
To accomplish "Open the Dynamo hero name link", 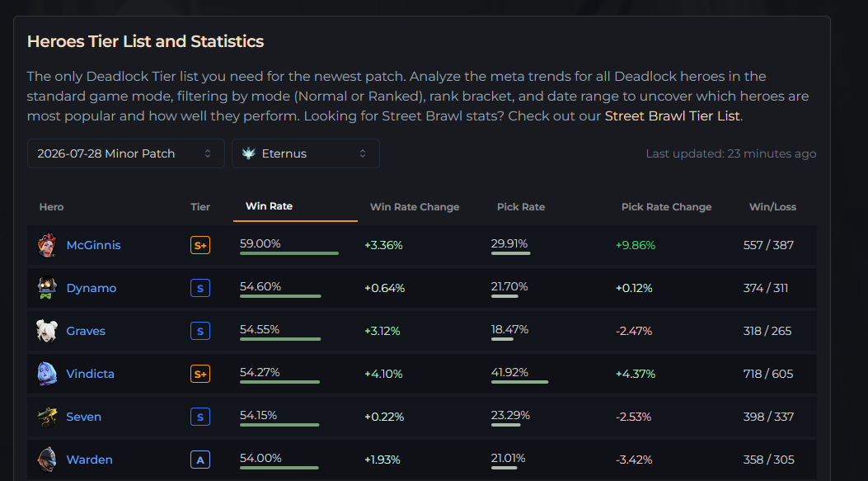I will (91, 288).
